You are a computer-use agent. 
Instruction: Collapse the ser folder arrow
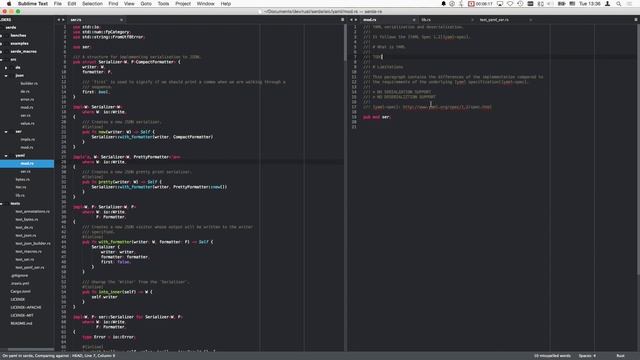pos(6,131)
